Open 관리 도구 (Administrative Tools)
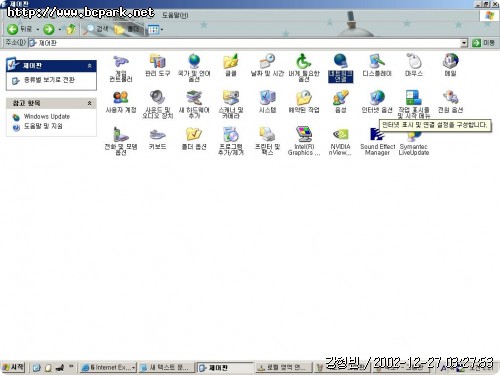The width and height of the screenshot is (500, 375). click(157, 66)
